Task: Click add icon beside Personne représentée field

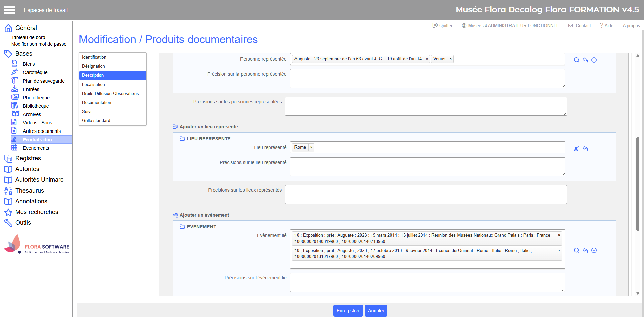Action: click(x=594, y=60)
